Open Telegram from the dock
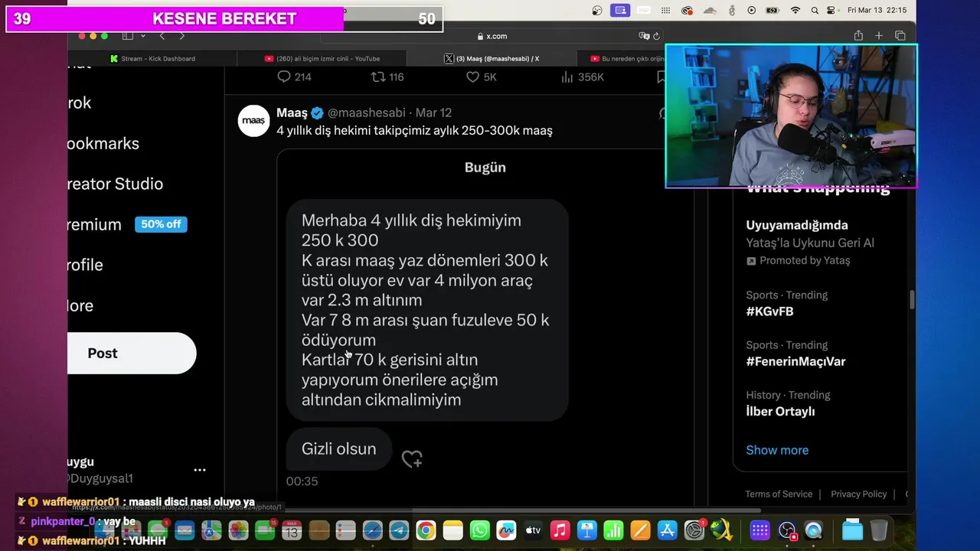The height and width of the screenshot is (551, 980). pyautogui.click(x=399, y=530)
